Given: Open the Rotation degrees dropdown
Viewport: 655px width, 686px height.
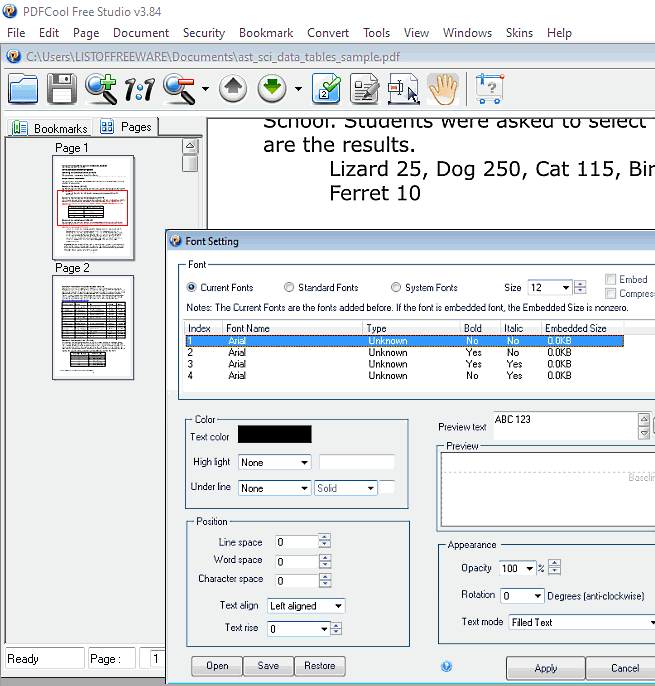Looking at the screenshot, I should click(x=538, y=596).
